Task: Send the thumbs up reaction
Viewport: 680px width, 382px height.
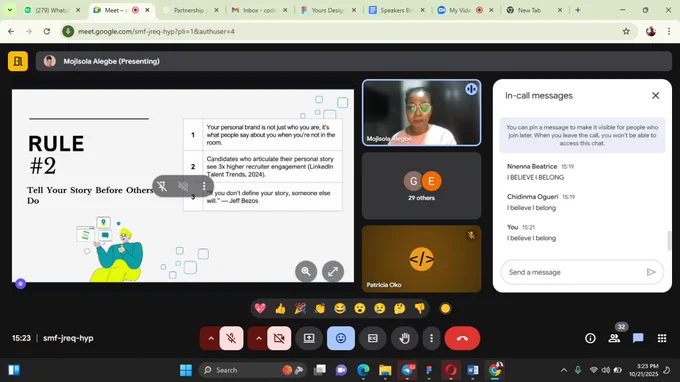Action: (x=280, y=308)
